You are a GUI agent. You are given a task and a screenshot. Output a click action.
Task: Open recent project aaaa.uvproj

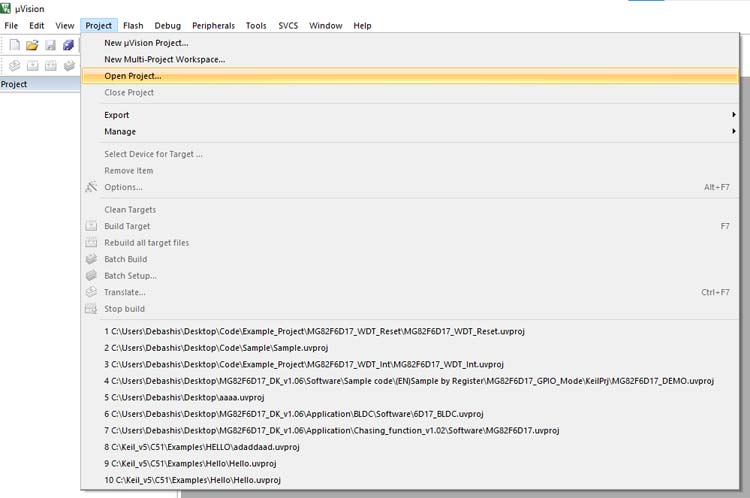(410, 397)
